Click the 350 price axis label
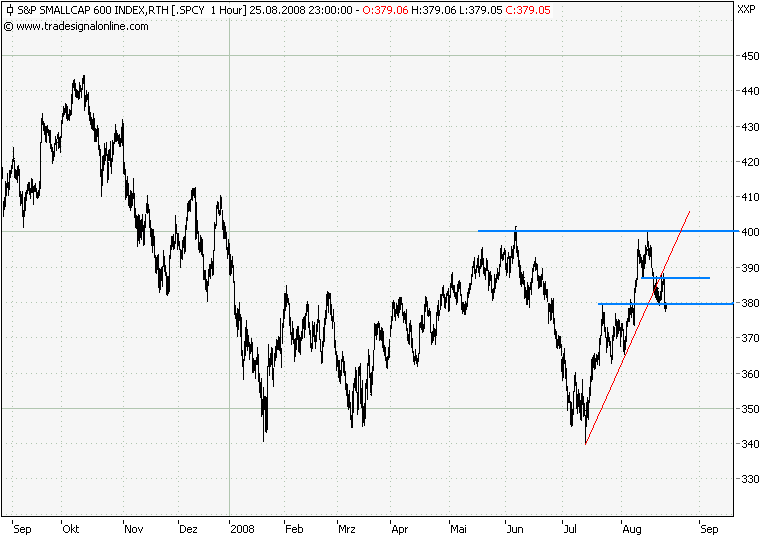769x536 pixels. click(x=750, y=408)
